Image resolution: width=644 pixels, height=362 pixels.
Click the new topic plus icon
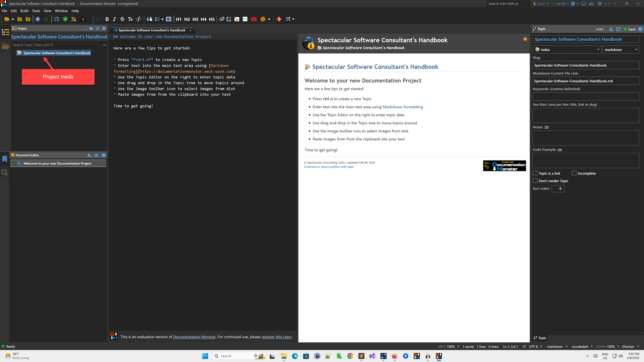point(37,19)
